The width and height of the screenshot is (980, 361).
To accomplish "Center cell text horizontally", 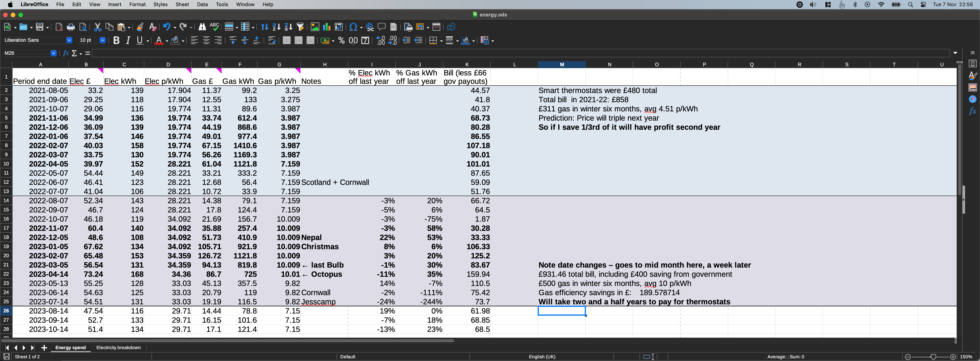I will point(206,40).
